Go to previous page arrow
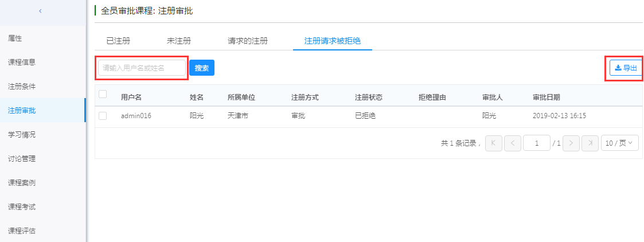This screenshot has width=644, height=242. point(513,143)
